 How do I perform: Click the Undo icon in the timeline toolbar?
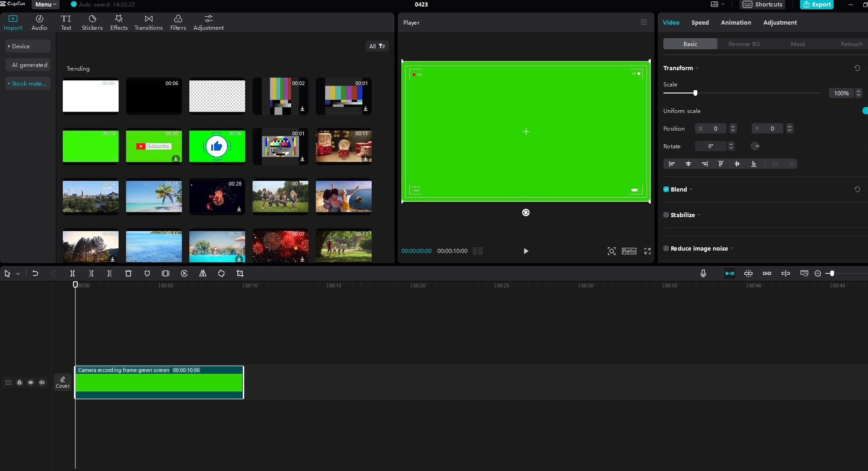35,273
